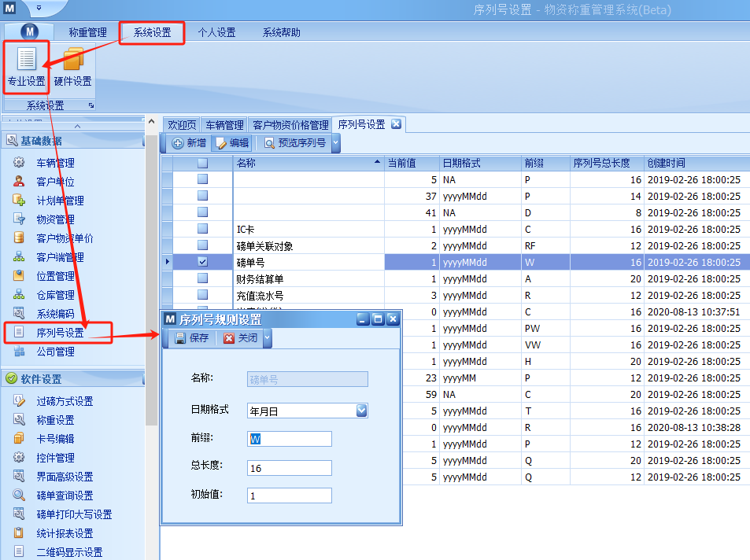This screenshot has height=560, width=750.
Task: Open the 个人设置 ribbon tab
Action: (x=216, y=32)
